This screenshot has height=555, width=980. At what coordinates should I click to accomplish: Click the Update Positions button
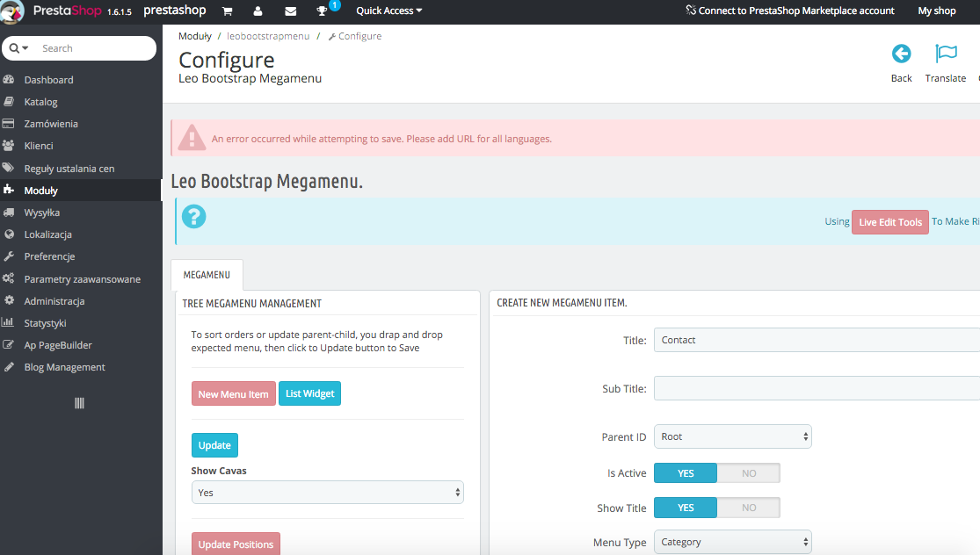click(x=236, y=544)
